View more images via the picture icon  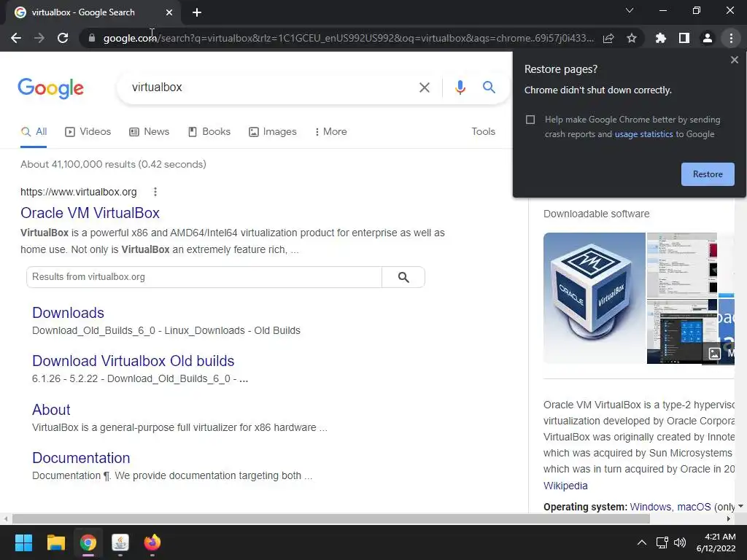[x=714, y=354]
